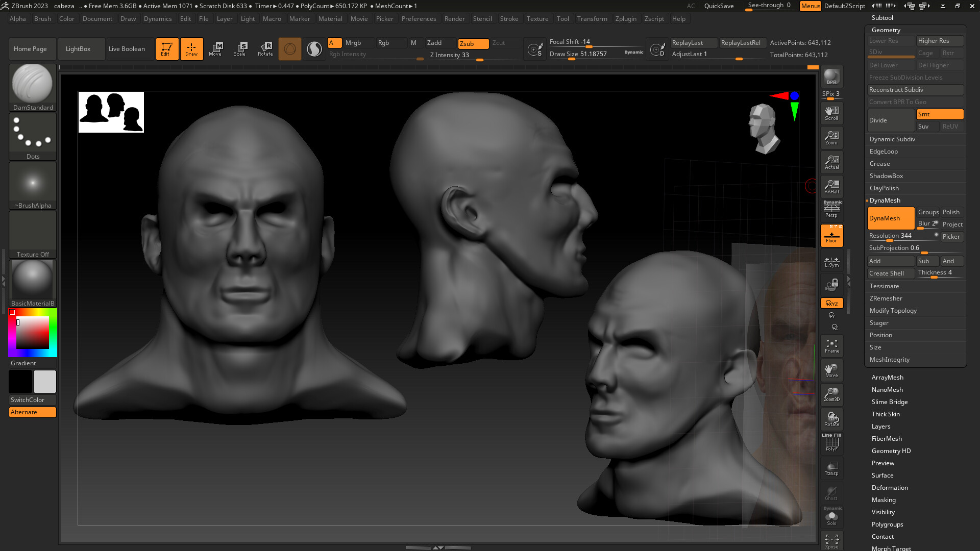The width and height of the screenshot is (980, 551).
Task: Toggle the Floor grid icon
Action: coord(831,235)
